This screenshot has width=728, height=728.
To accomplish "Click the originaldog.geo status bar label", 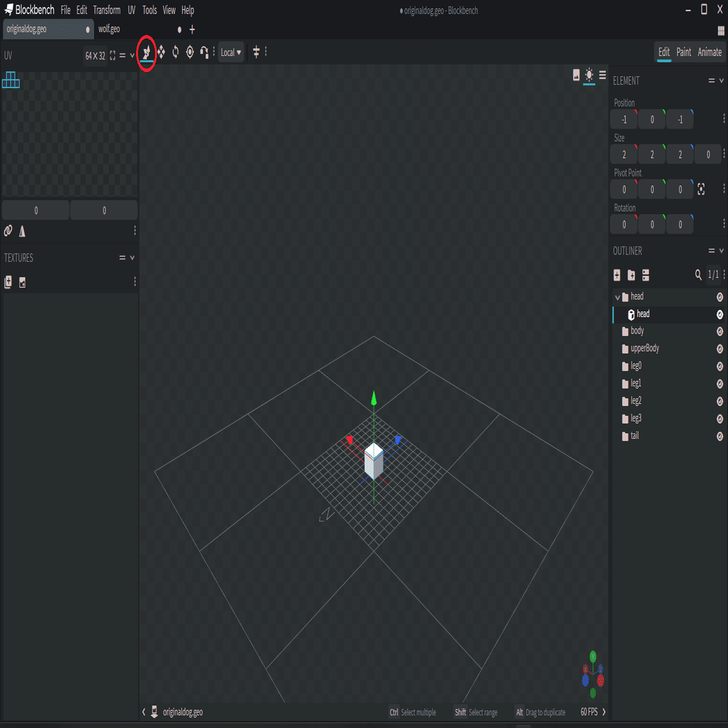I will [183, 712].
